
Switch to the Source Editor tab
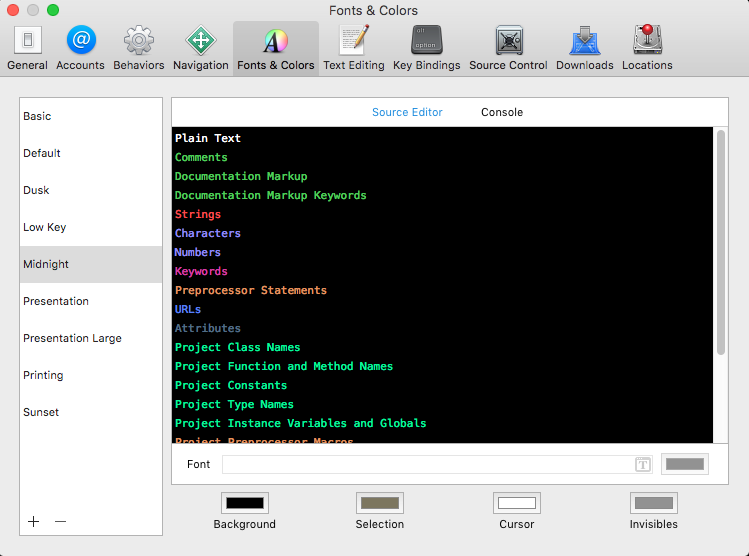click(x=407, y=112)
